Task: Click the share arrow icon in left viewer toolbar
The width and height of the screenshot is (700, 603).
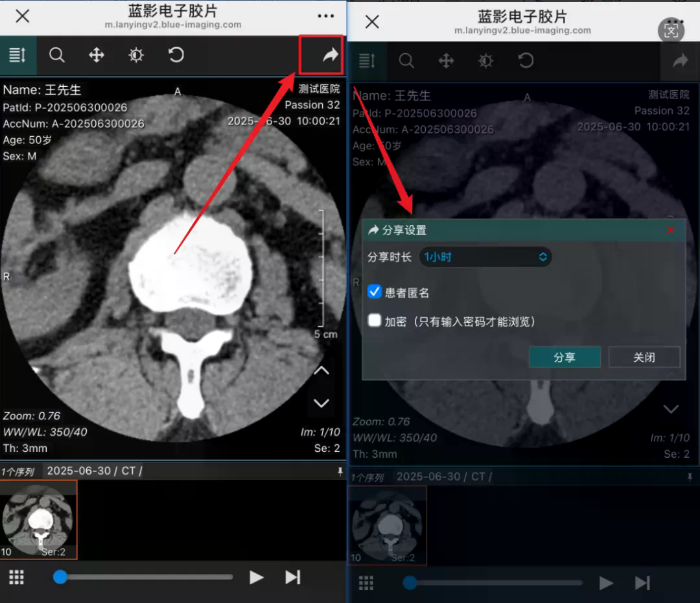Action: (329, 56)
